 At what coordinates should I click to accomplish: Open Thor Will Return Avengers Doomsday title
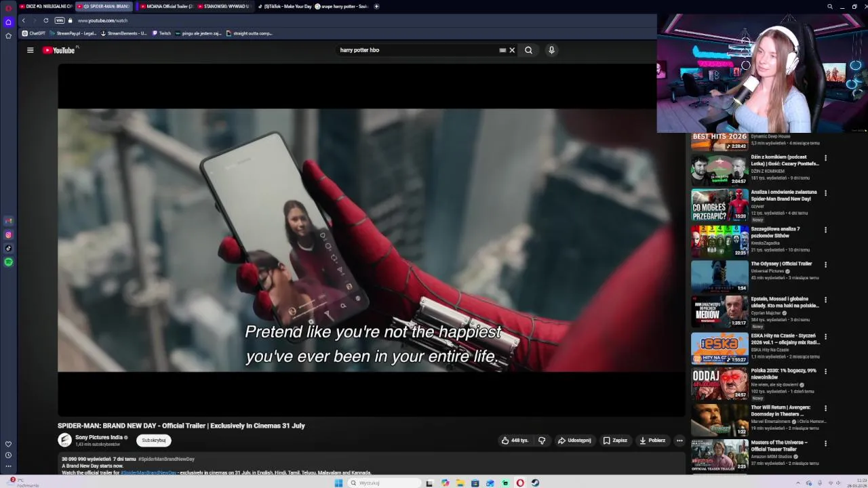pyautogui.click(x=781, y=411)
